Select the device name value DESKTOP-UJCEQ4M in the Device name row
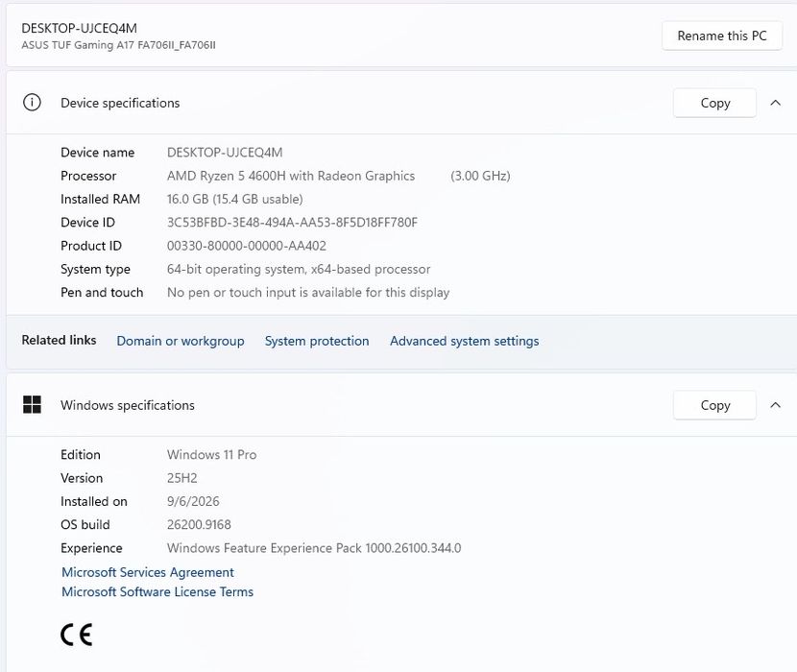 point(225,153)
